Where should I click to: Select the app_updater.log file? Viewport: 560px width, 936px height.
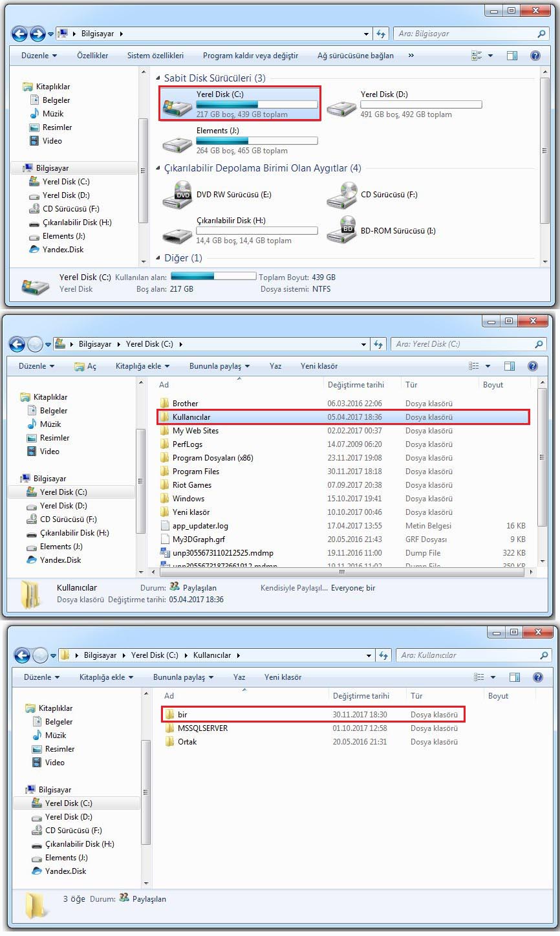point(200,526)
